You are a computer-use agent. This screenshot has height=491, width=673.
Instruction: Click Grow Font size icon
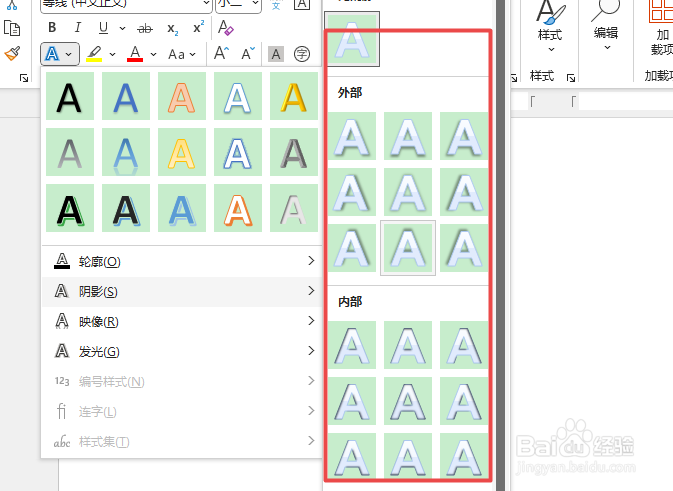[221, 54]
